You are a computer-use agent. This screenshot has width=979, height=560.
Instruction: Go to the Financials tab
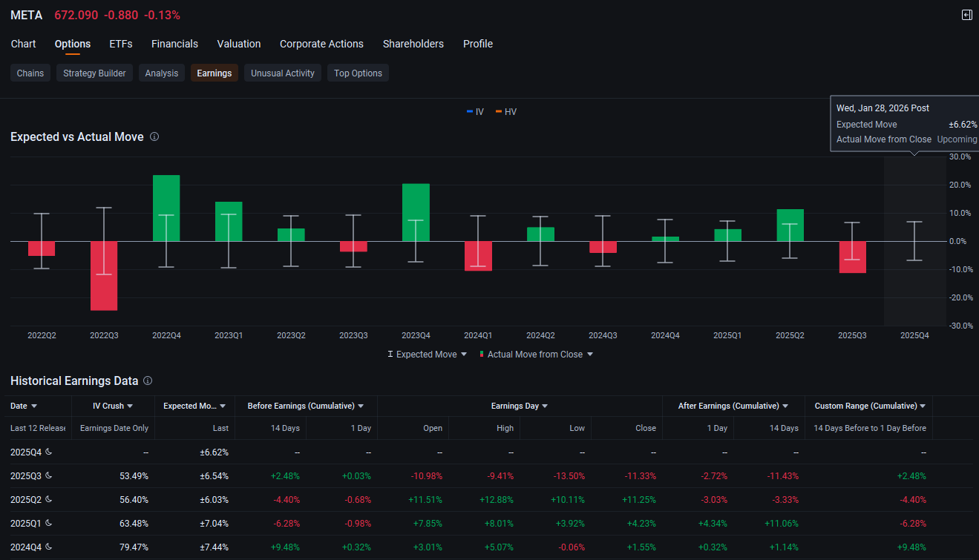[x=174, y=44]
